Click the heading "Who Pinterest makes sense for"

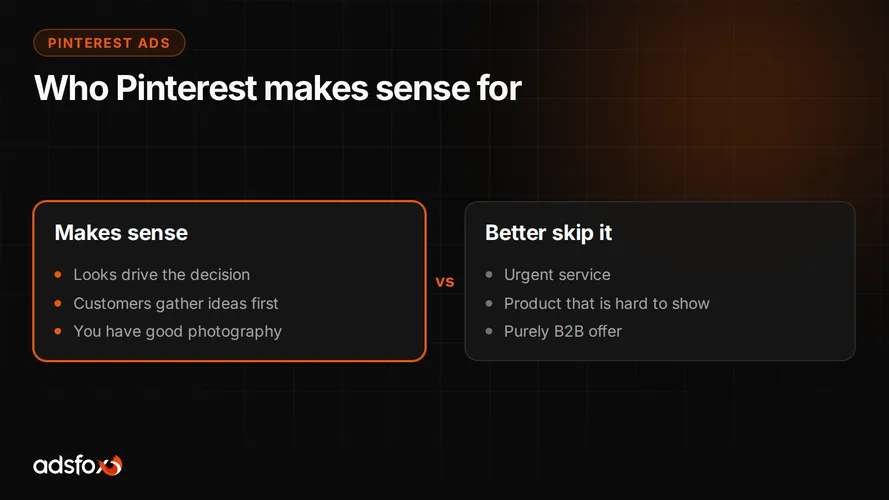[x=278, y=88]
